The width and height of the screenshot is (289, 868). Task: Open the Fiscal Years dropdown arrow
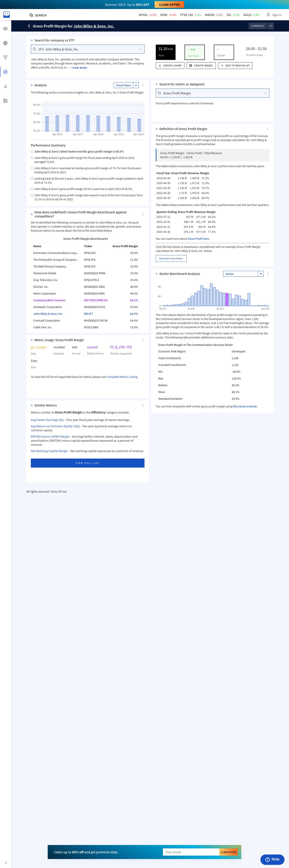pos(136,85)
